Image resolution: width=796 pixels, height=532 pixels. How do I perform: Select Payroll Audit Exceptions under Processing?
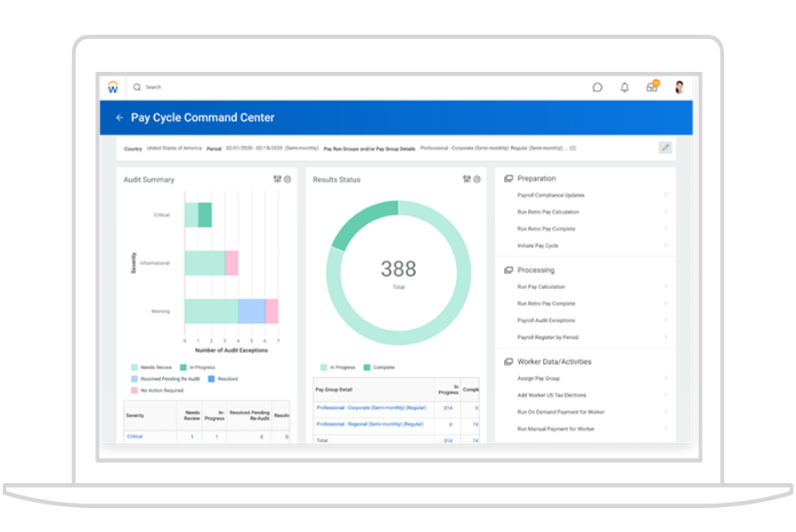tap(546, 320)
